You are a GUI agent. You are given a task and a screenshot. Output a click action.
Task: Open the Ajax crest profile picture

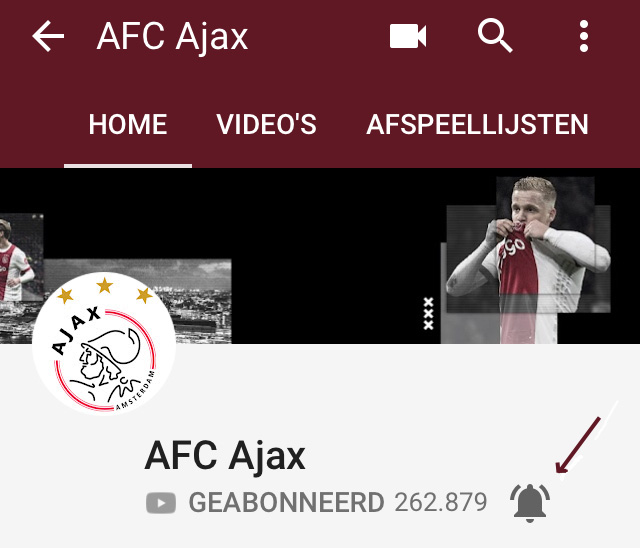[104, 343]
